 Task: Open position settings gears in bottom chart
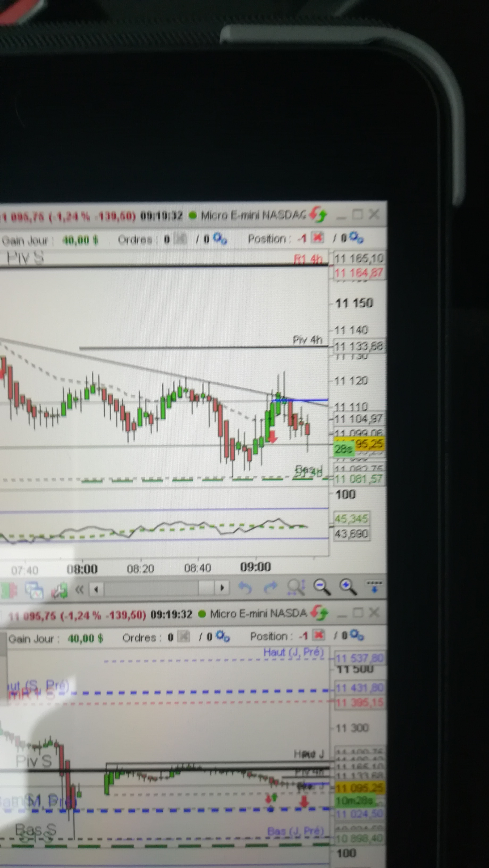pos(356,635)
